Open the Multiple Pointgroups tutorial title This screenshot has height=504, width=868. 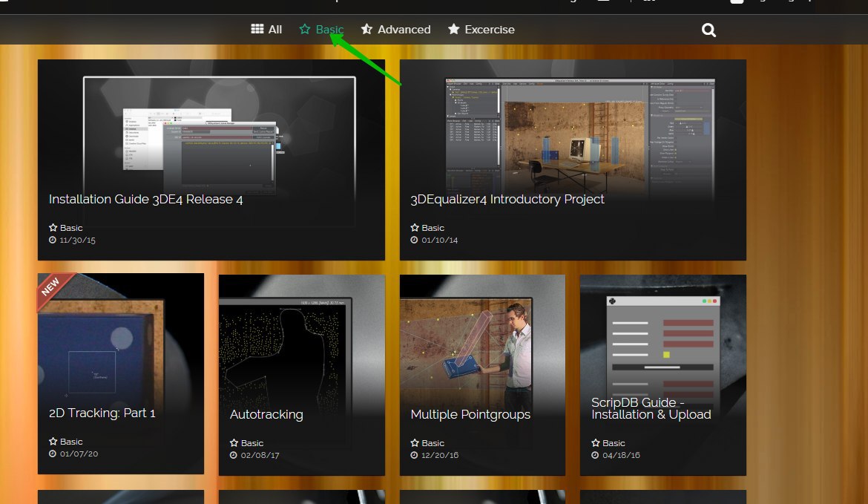coord(470,415)
